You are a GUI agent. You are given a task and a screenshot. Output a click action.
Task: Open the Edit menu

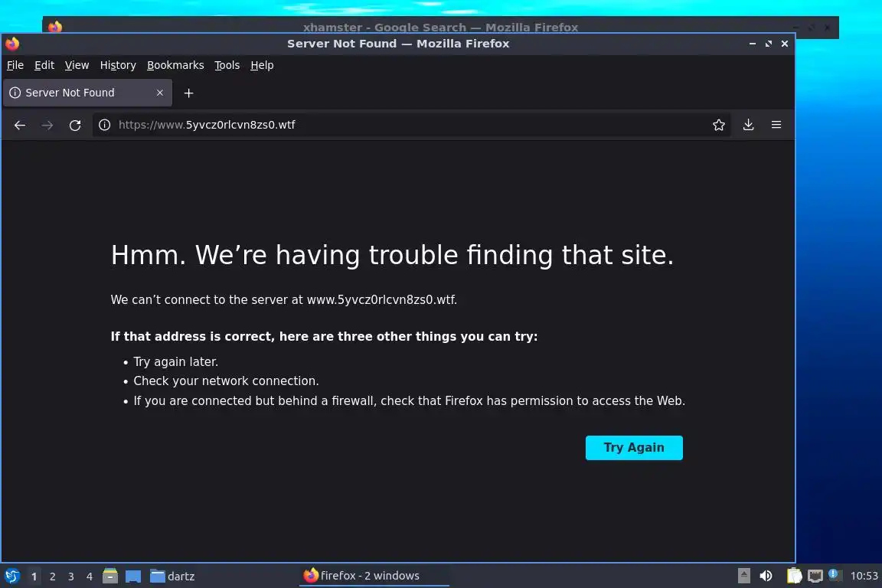44,65
